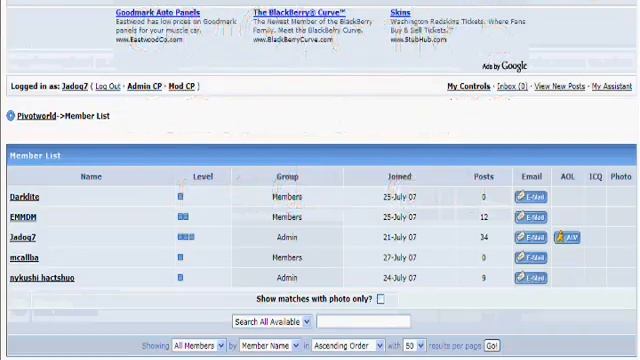This screenshot has width=640, height=360.
Task: Click the '27-July 07' joined date
Action: (400, 258)
